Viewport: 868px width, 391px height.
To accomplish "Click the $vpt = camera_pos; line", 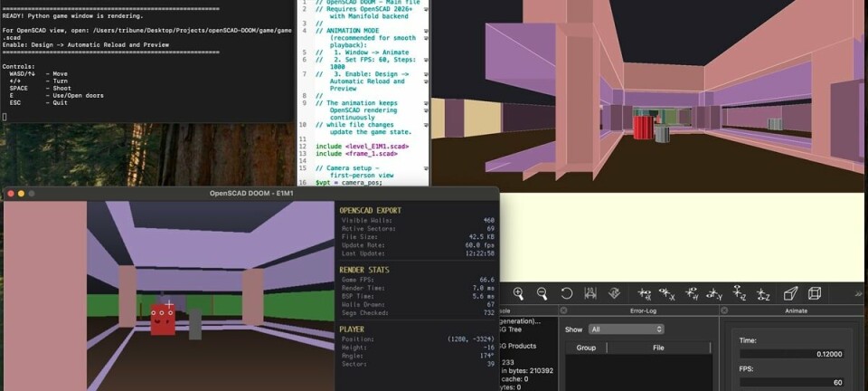I will (x=349, y=182).
